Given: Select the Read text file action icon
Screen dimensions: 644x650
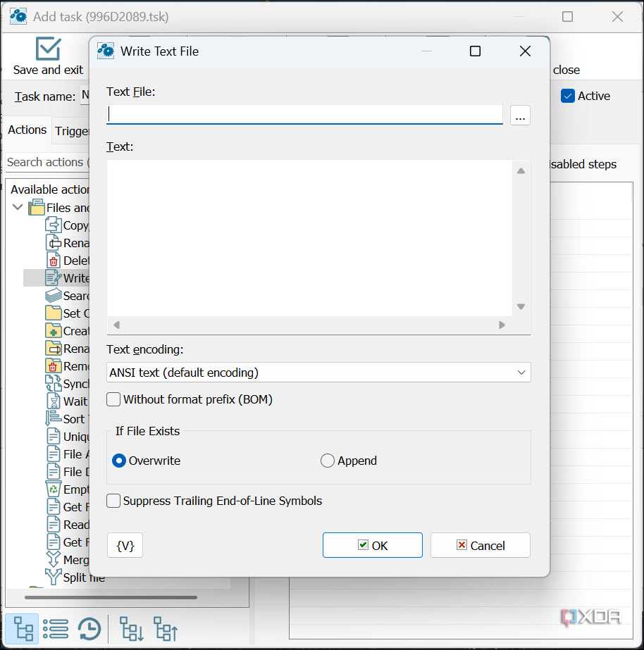Looking at the screenshot, I should click(x=54, y=525).
